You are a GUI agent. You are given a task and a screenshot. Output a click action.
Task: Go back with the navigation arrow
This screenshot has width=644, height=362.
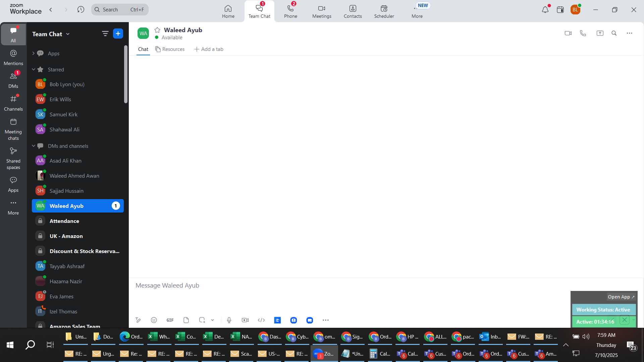coord(51,9)
